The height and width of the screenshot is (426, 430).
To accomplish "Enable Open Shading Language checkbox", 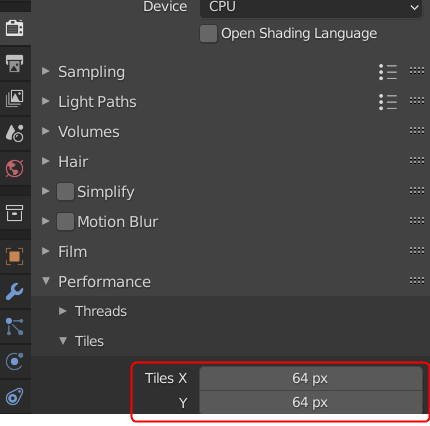I will (208, 33).
